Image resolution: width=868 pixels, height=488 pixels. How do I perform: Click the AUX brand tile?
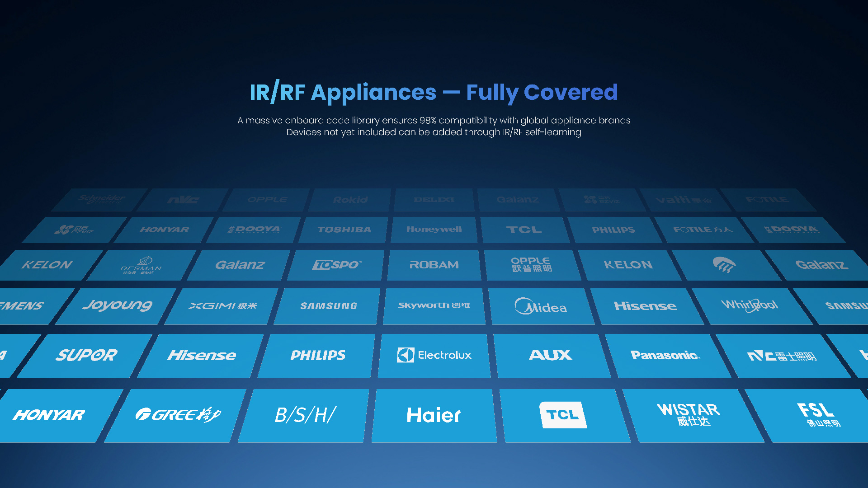(x=551, y=355)
